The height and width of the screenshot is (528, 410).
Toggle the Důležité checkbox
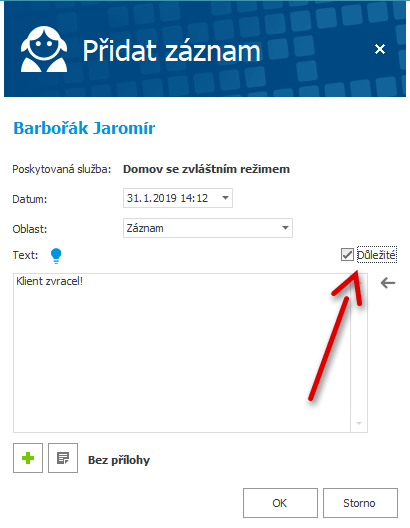347,255
